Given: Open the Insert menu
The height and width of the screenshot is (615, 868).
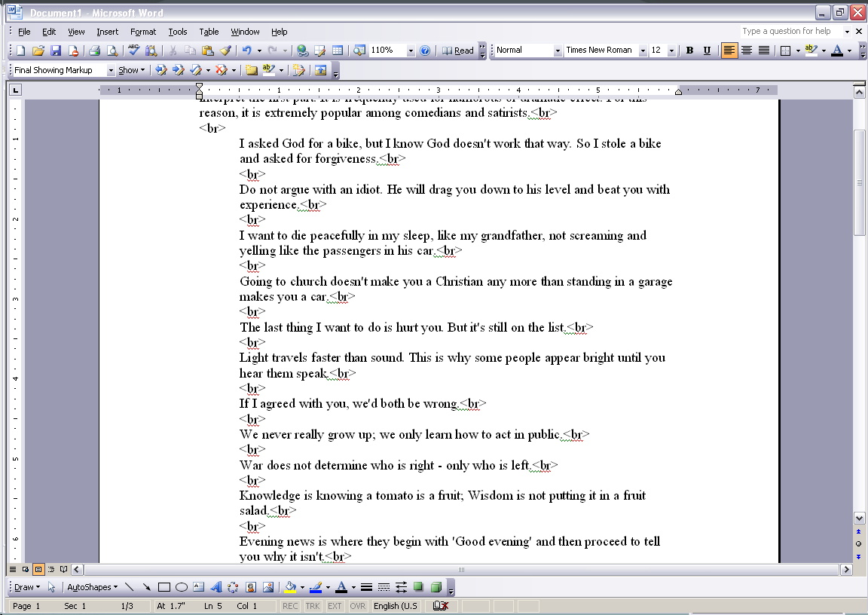Looking at the screenshot, I should point(108,32).
